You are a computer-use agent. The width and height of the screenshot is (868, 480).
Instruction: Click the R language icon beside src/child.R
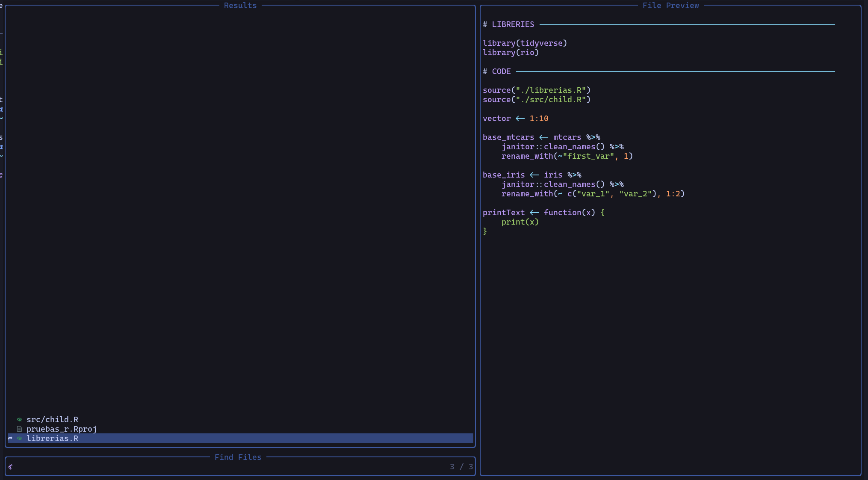(19, 420)
